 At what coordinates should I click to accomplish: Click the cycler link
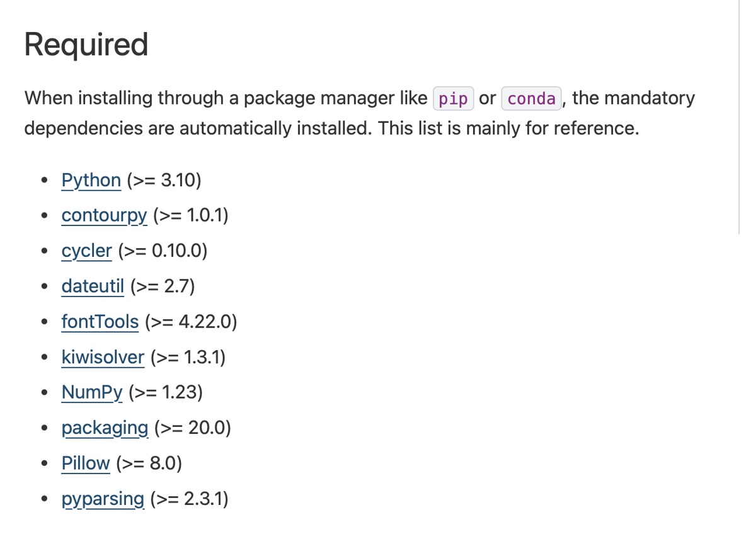pos(86,251)
